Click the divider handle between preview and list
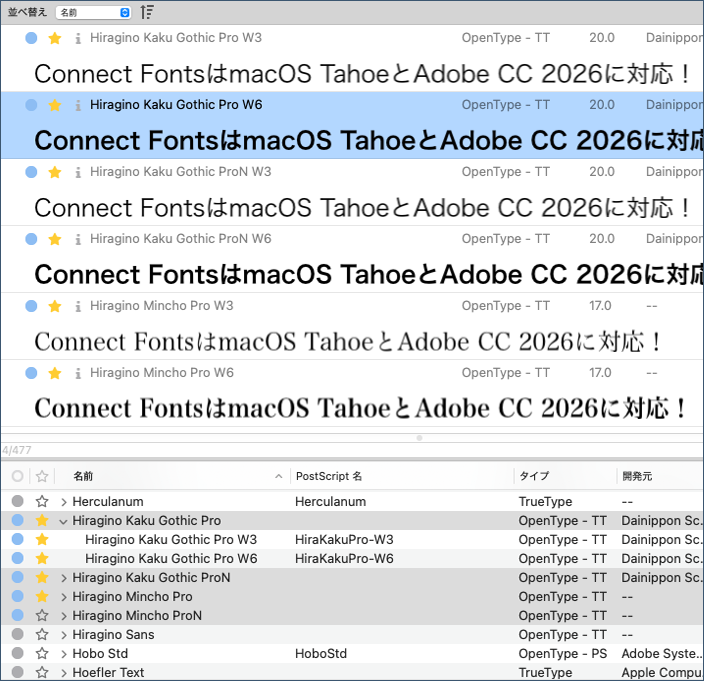Screen dimensions: 704x681 tap(419, 438)
